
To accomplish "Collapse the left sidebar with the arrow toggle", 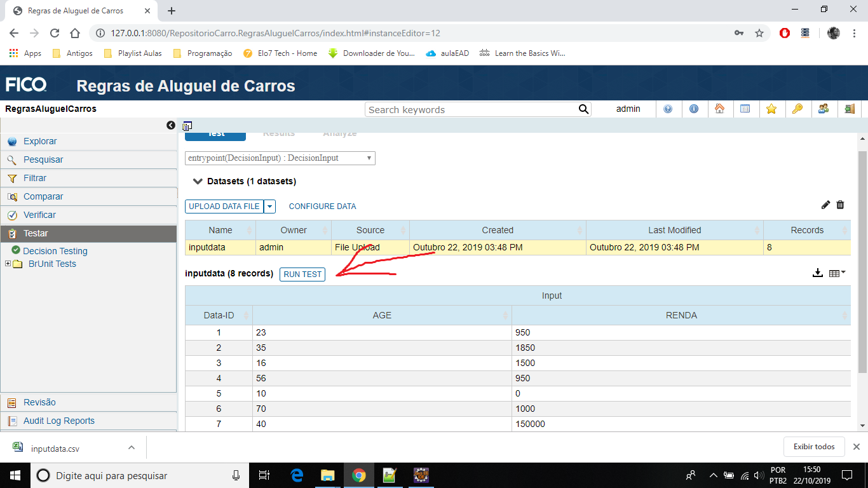I will click(x=170, y=125).
